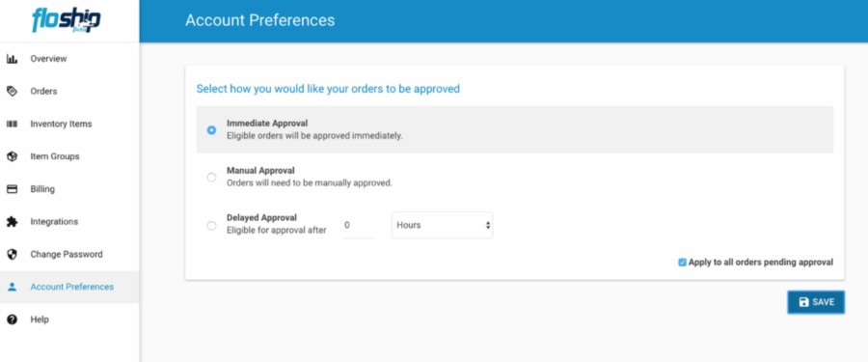
Task: Click the Overview bar chart icon
Action: click(x=12, y=59)
